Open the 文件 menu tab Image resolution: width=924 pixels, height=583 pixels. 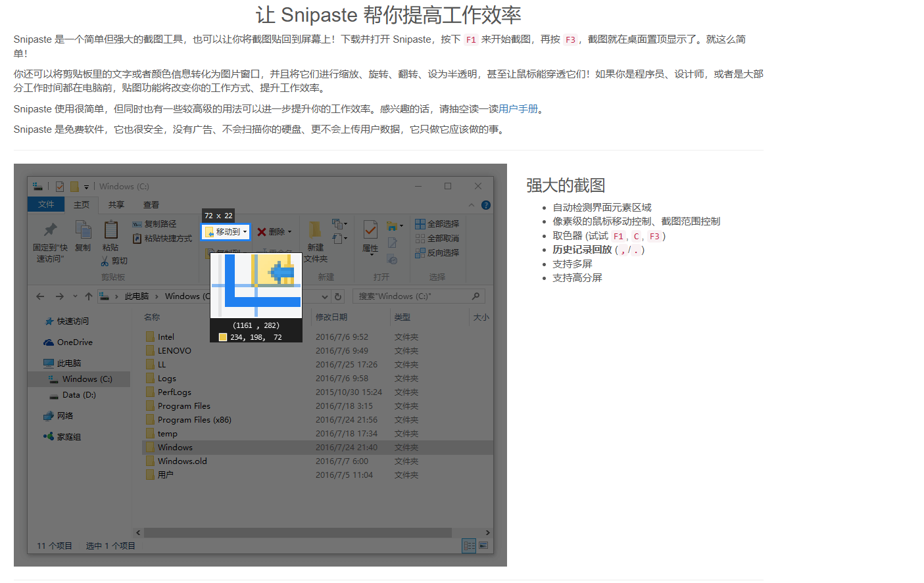46,204
